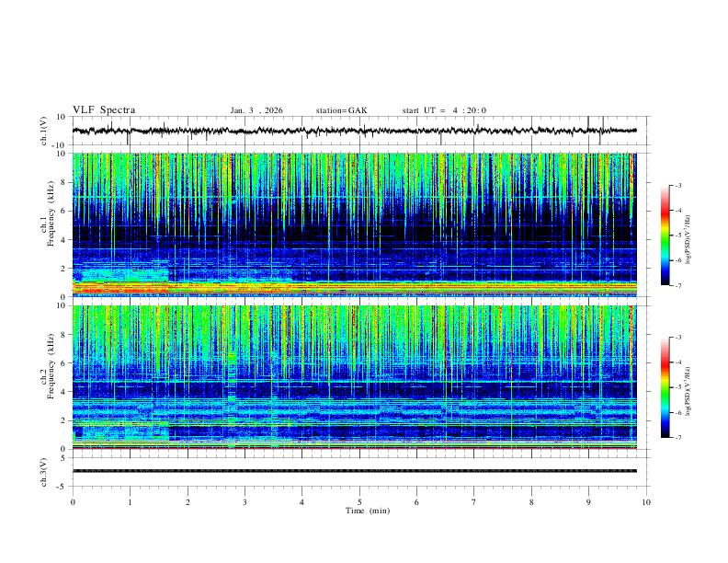Click the ch.1 color bar "log(PSD)" label
Viewport: 728px width, 563px height.
tap(688, 240)
